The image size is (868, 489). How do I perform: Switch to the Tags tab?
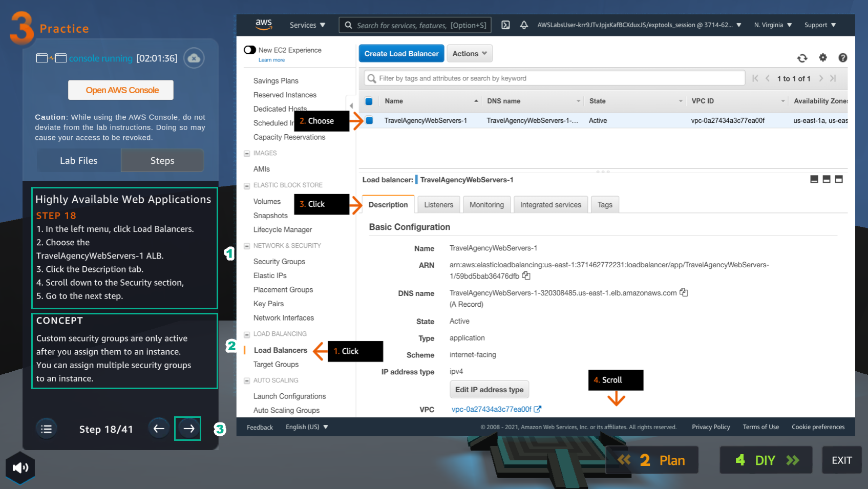point(605,205)
